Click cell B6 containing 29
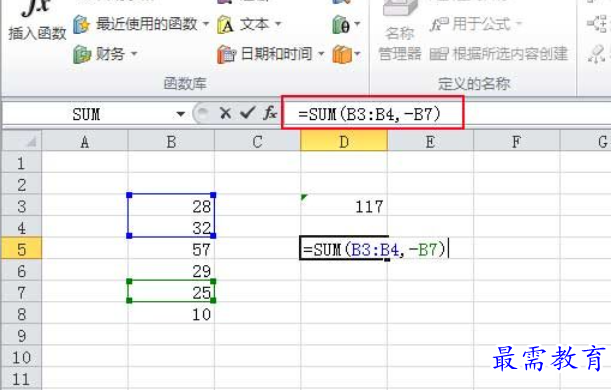This screenshot has width=614, height=390. 171,270
